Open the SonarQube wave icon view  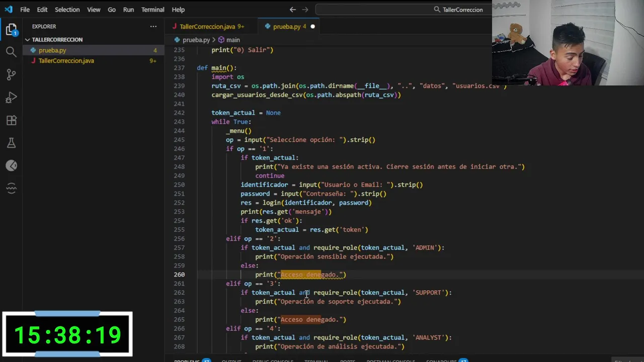point(11,189)
